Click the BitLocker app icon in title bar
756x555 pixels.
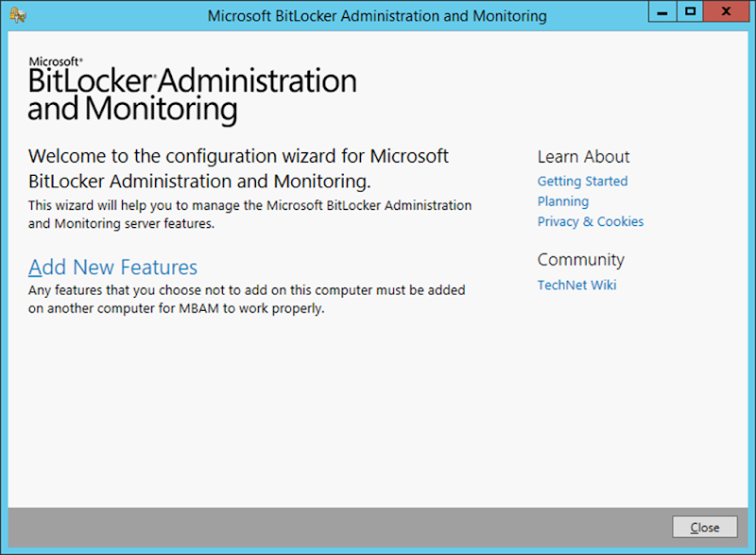[x=18, y=15]
